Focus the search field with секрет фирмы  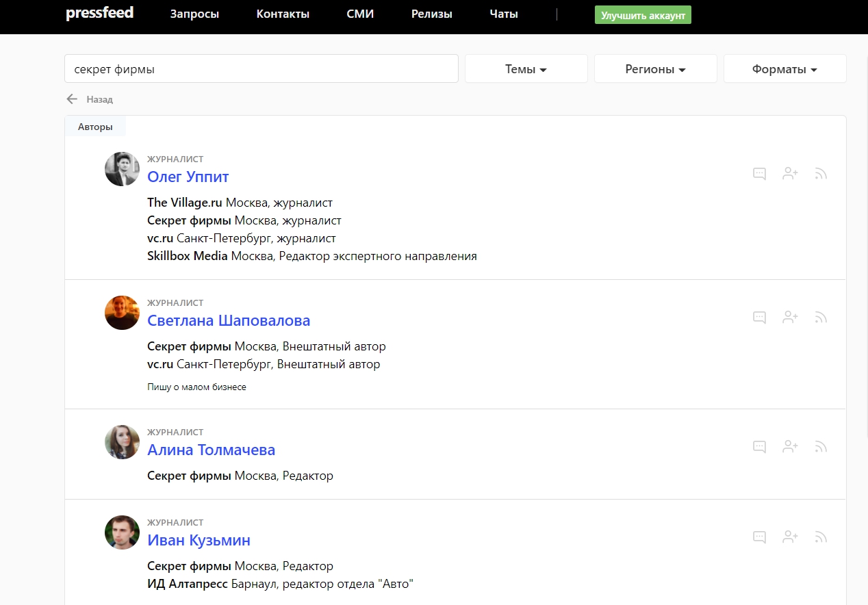261,69
